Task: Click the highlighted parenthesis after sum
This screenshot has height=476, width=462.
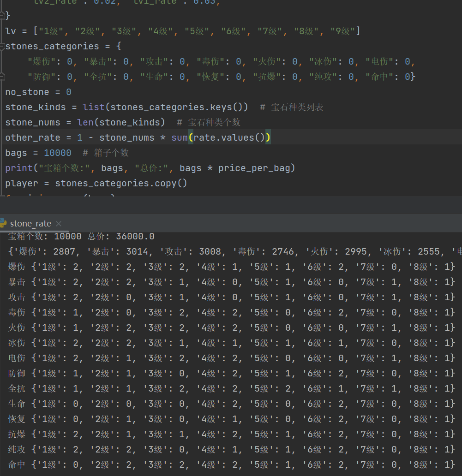Action: (x=191, y=137)
